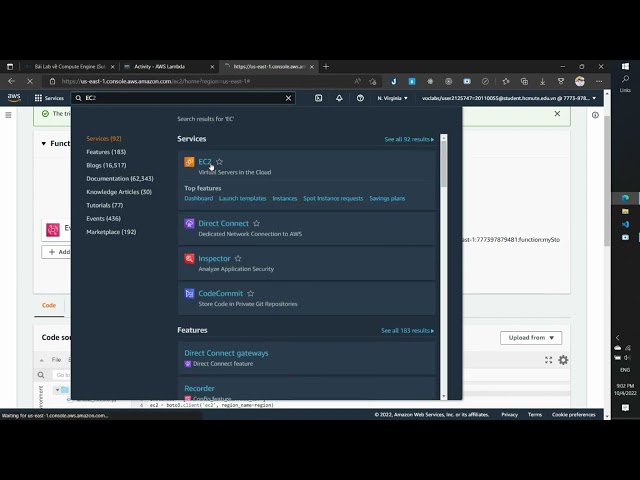Open the voclabs account menu dropdown
Image resolution: width=640 pixels, height=480 pixels.
coord(509,98)
